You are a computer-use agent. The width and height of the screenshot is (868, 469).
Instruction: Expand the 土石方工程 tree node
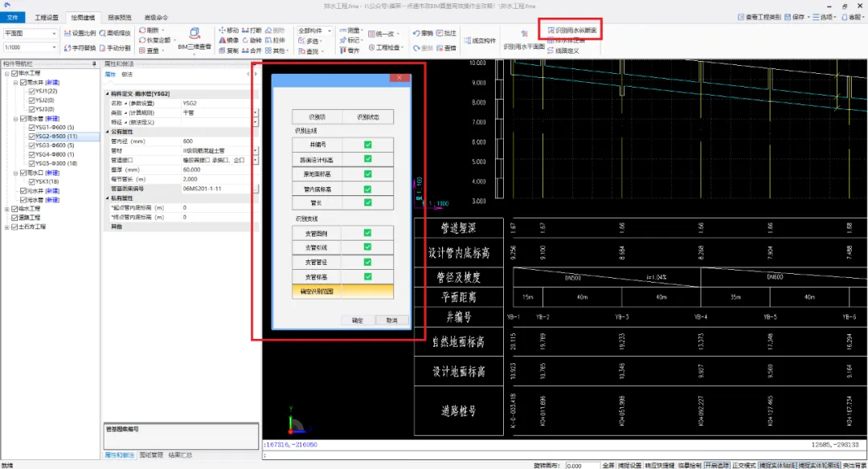click(x=7, y=226)
